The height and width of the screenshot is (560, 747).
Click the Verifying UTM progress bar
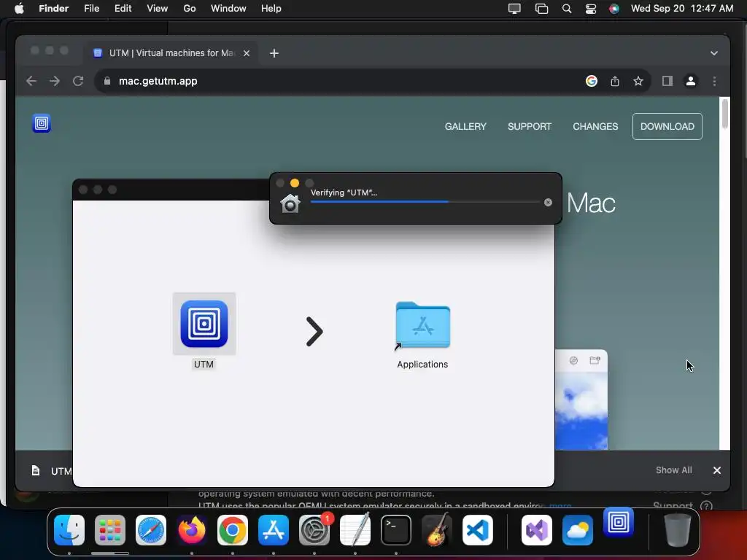pos(425,202)
